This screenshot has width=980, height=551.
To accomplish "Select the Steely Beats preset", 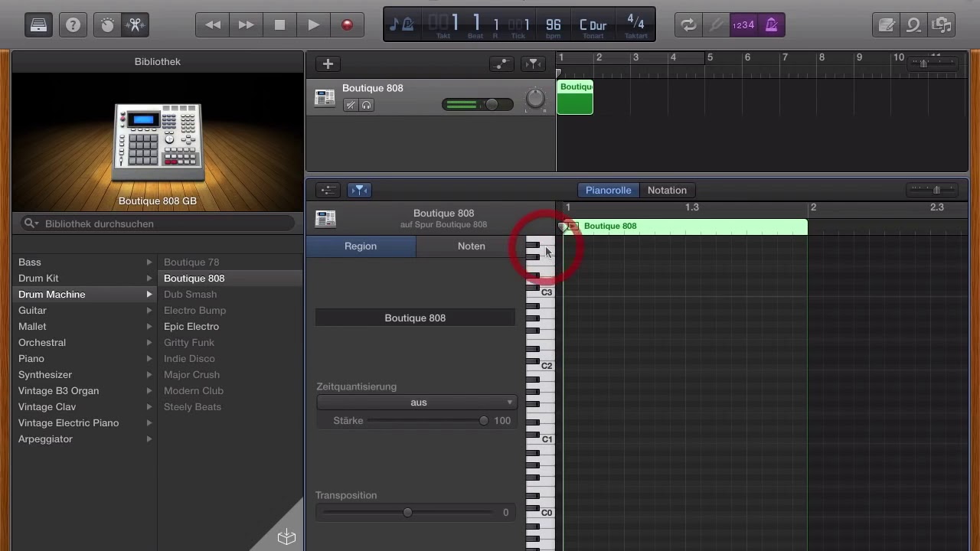I will tap(192, 407).
